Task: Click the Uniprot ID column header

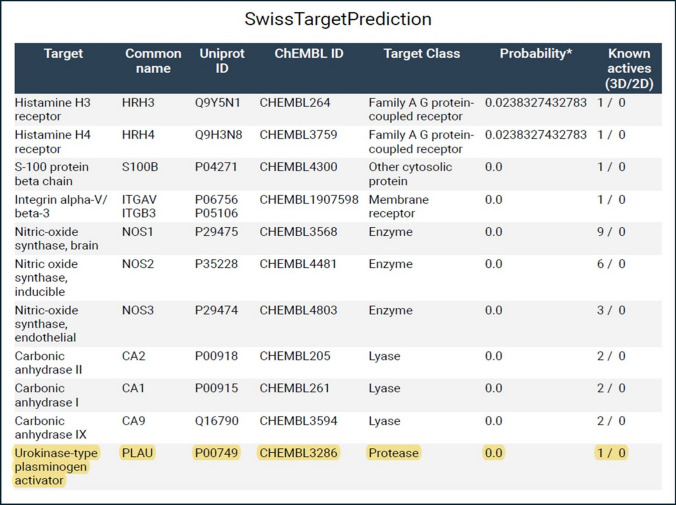Action: (x=218, y=62)
